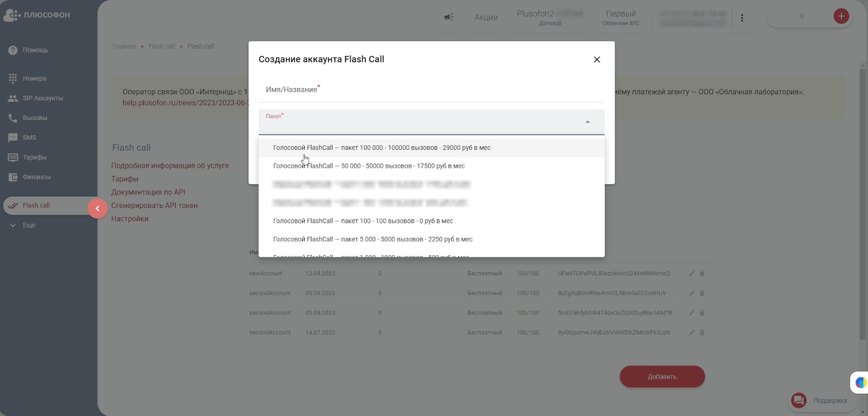Collapse sidebar with red chevron button
The width and height of the screenshot is (868, 416).
pos(98,208)
